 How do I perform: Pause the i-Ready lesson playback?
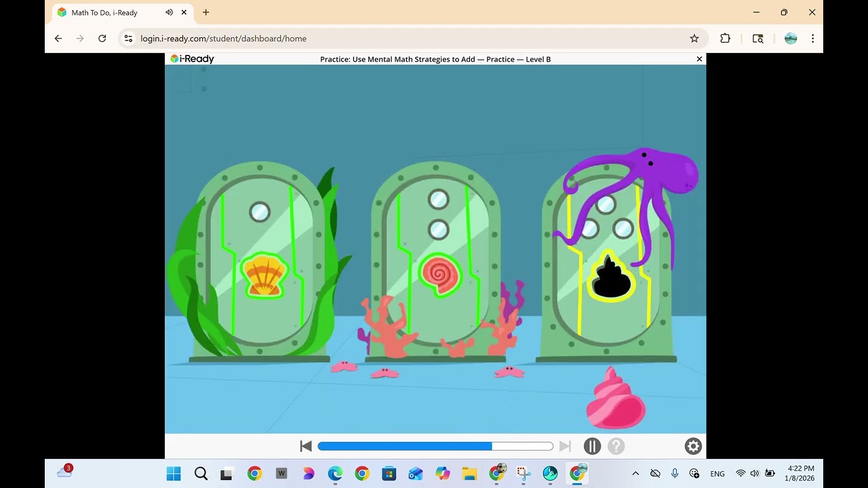(592, 446)
